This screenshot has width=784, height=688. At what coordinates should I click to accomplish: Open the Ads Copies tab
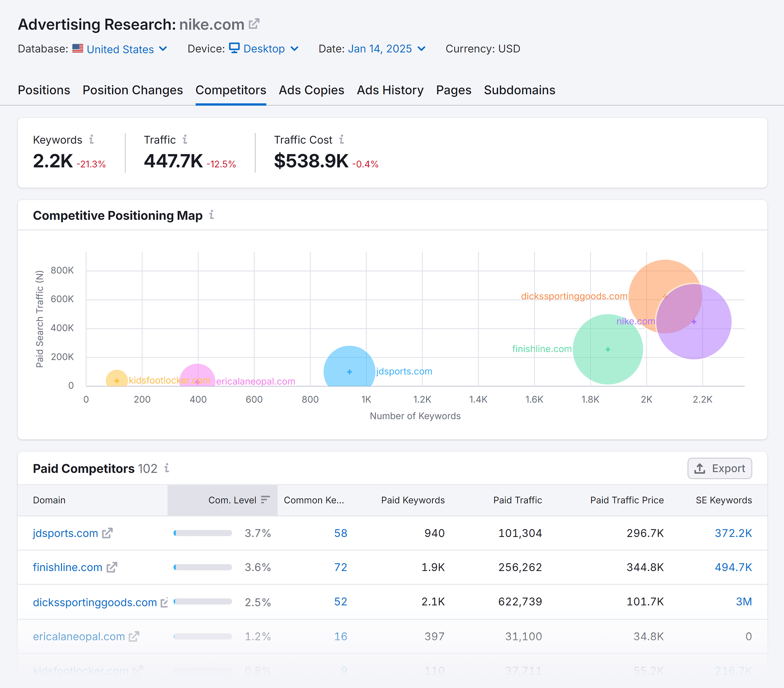311,90
